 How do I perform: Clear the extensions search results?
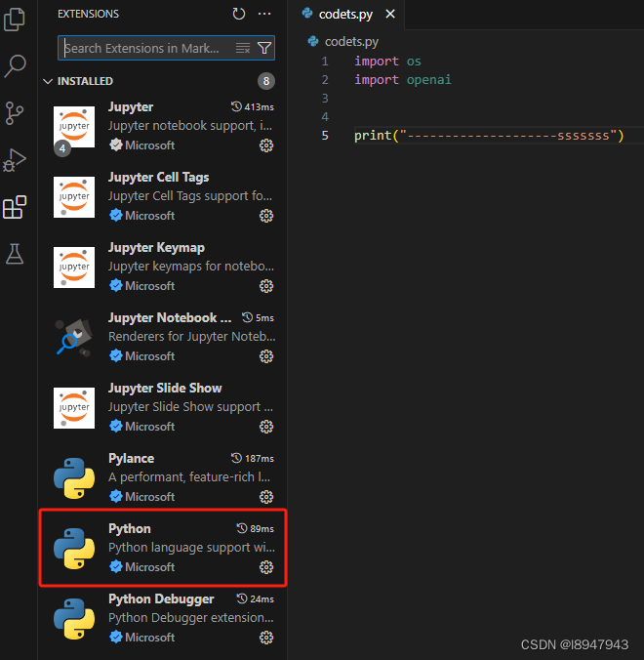(x=243, y=48)
